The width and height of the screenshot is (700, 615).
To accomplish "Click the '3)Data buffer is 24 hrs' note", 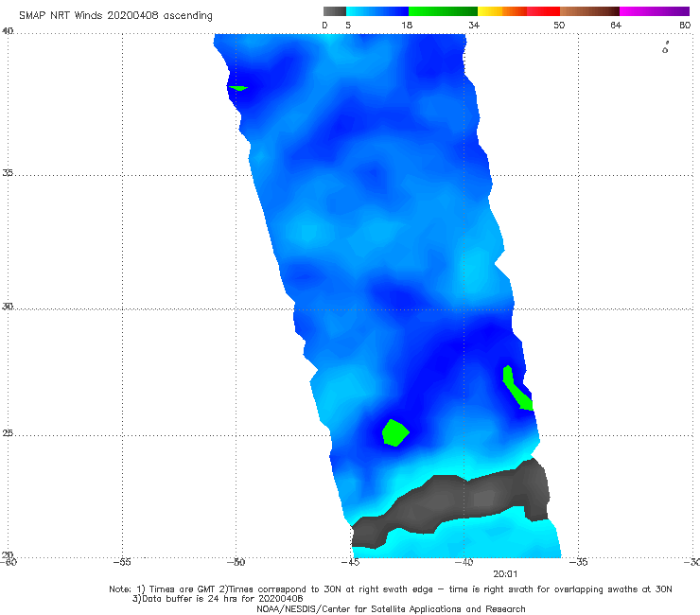I will [218, 599].
